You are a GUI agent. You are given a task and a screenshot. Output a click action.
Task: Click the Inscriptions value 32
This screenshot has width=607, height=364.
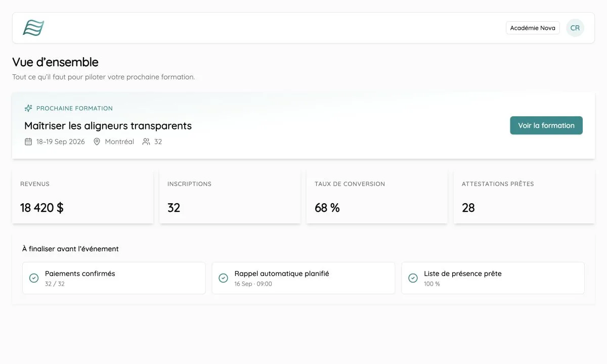[174, 208]
